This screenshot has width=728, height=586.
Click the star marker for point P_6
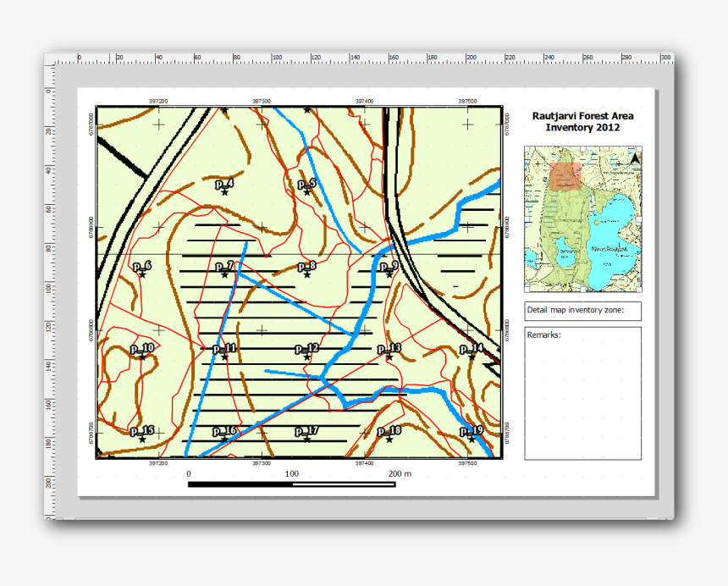click(141, 275)
